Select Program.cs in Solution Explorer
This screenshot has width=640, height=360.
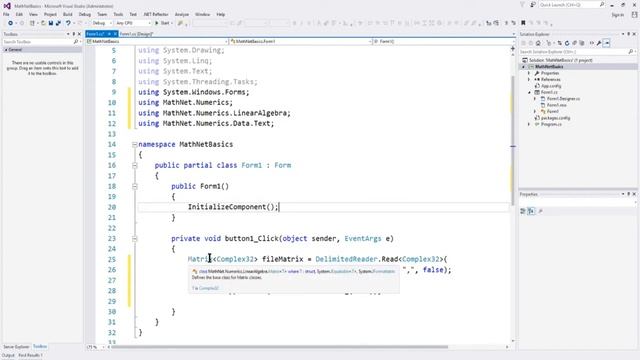tap(551, 124)
